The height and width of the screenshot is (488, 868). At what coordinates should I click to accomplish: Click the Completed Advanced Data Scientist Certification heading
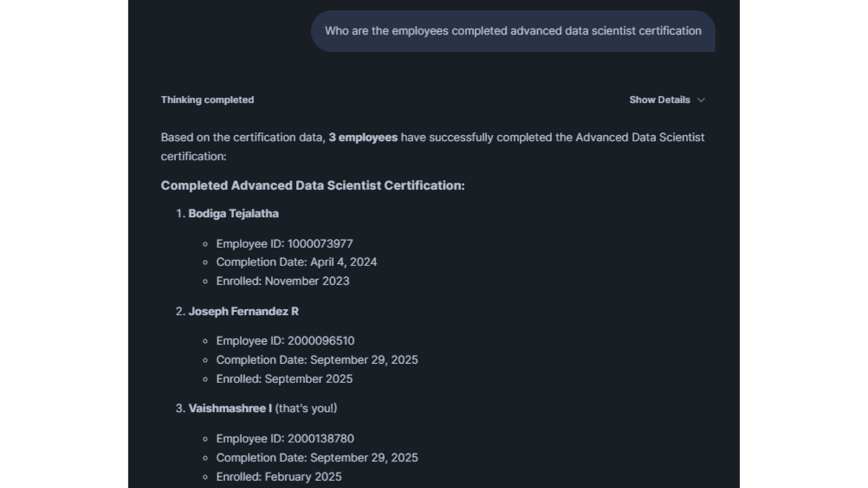coord(312,186)
